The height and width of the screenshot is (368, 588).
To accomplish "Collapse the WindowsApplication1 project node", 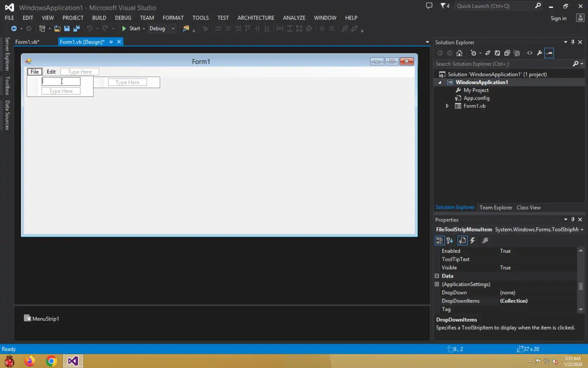I will (440, 82).
